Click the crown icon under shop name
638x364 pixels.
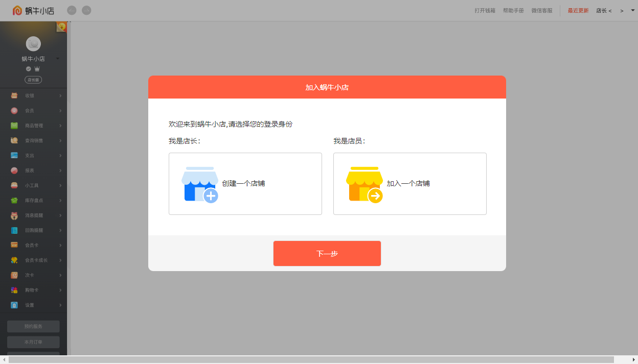point(37,68)
